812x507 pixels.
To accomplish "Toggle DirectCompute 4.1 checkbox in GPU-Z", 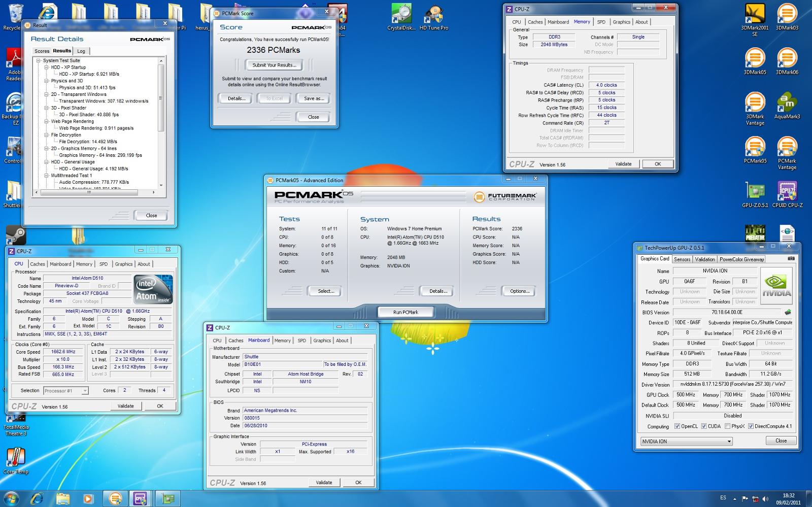I will [x=751, y=426].
